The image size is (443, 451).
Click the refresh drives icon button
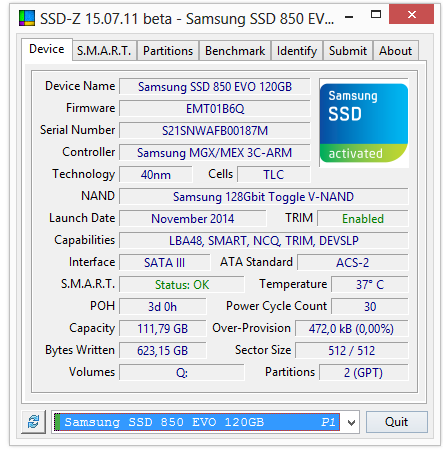33,422
